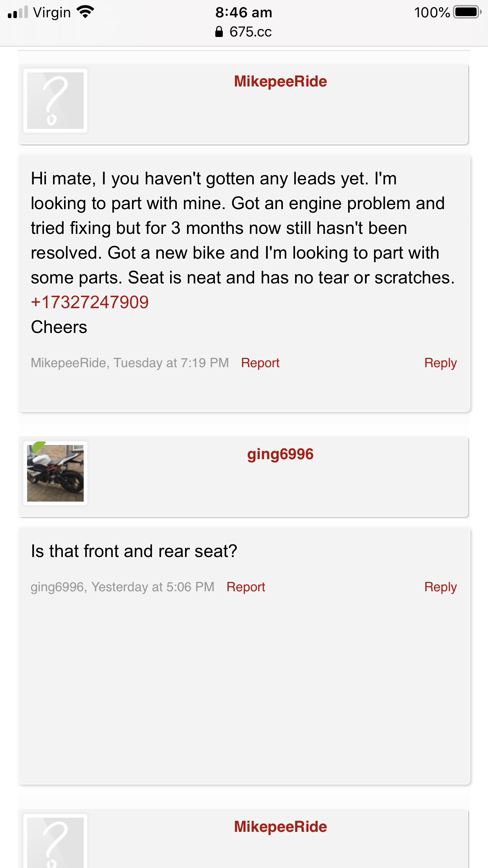Open ging6996's motorcycle avatar thumbnail
Image resolution: width=488 pixels, height=868 pixels.
[x=55, y=473]
